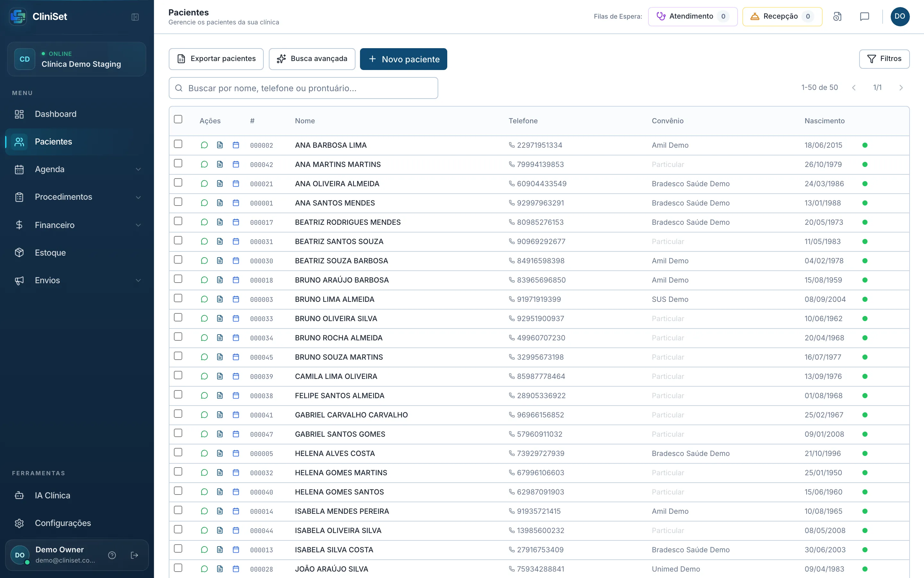Toggle the select-all patients checkbox
Image resolution: width=924 pixels, height=578 pixels.
point(178,119)
